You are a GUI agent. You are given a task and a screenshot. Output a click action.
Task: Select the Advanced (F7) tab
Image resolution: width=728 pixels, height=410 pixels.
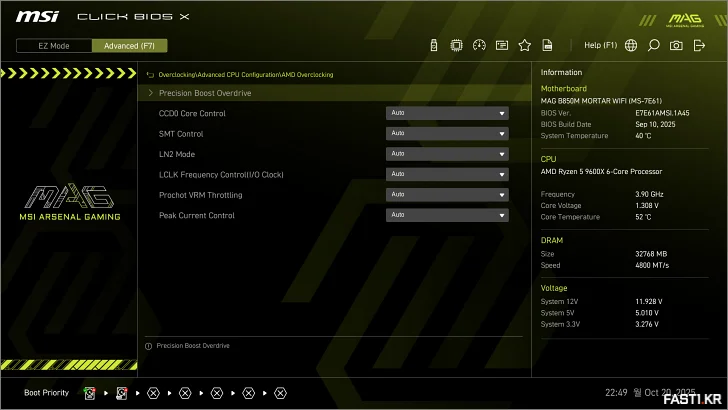pos(130,46)
